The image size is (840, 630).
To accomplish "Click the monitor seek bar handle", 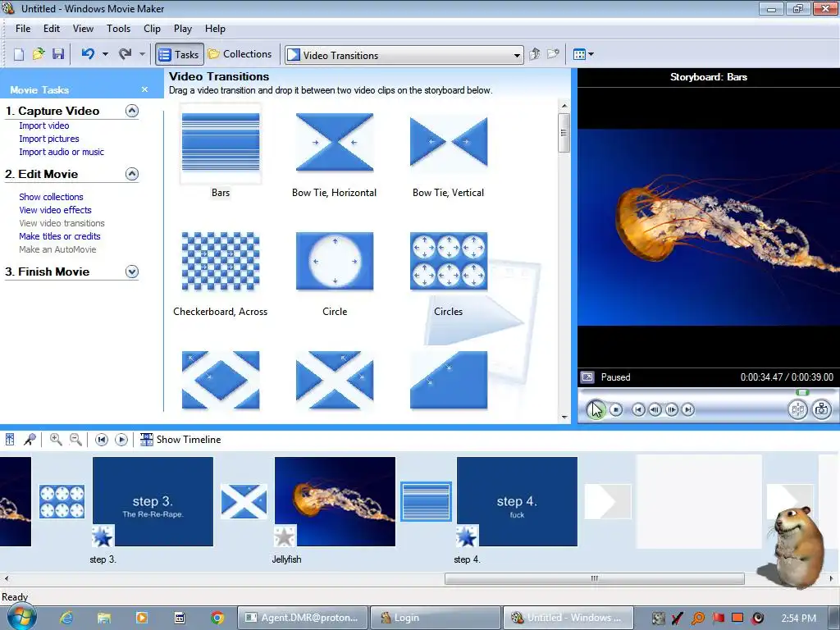I will click(802, 393).
